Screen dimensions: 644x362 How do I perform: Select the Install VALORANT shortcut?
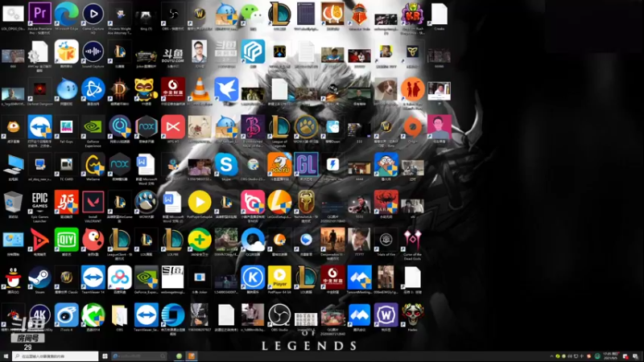[93, 202]
